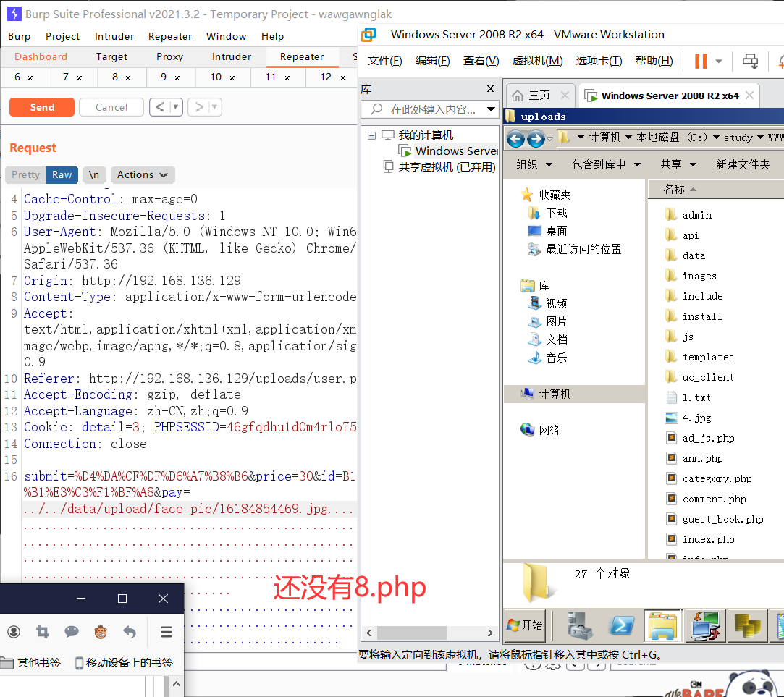784x697 pixels.
Task: Open the Repeater menu in Burp menu bar
Action: click(x=170, y=36)
